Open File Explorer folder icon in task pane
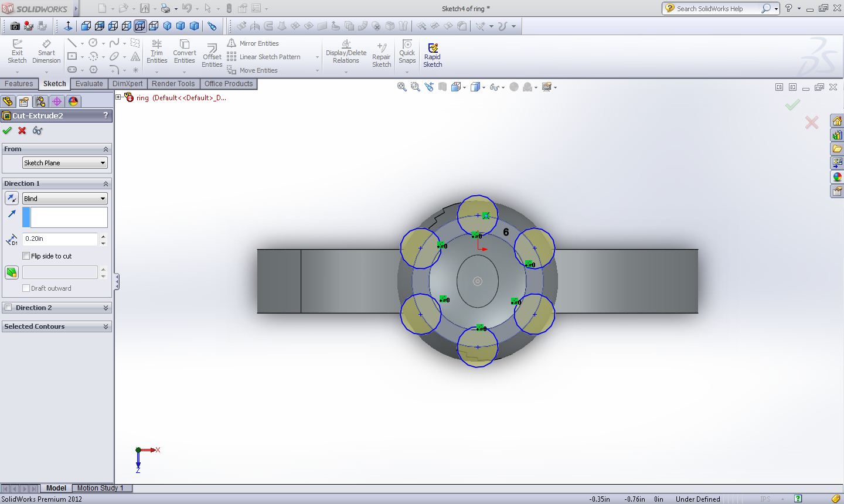 pyautogui.click(x=837, y=149)
